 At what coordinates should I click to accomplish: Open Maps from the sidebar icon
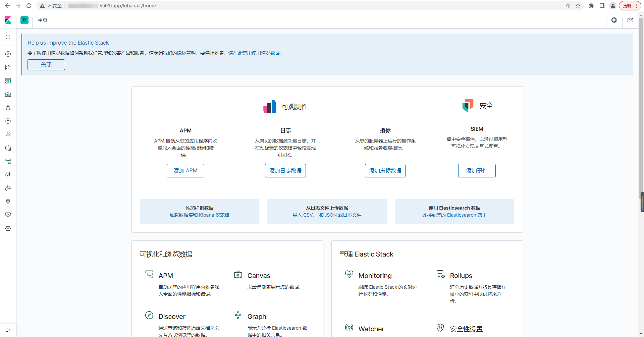pyautogui.click(x=8, y=108)
